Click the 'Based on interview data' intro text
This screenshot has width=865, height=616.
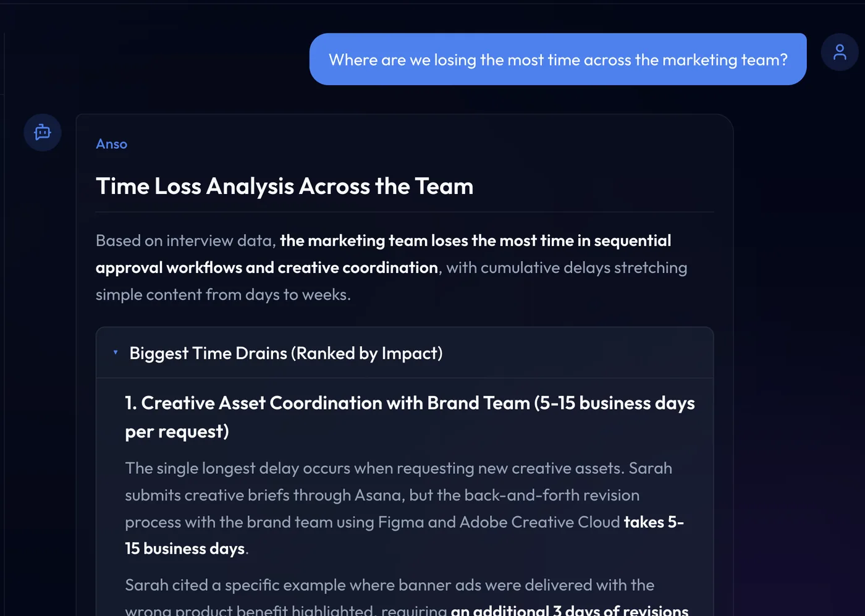(185, 241)
